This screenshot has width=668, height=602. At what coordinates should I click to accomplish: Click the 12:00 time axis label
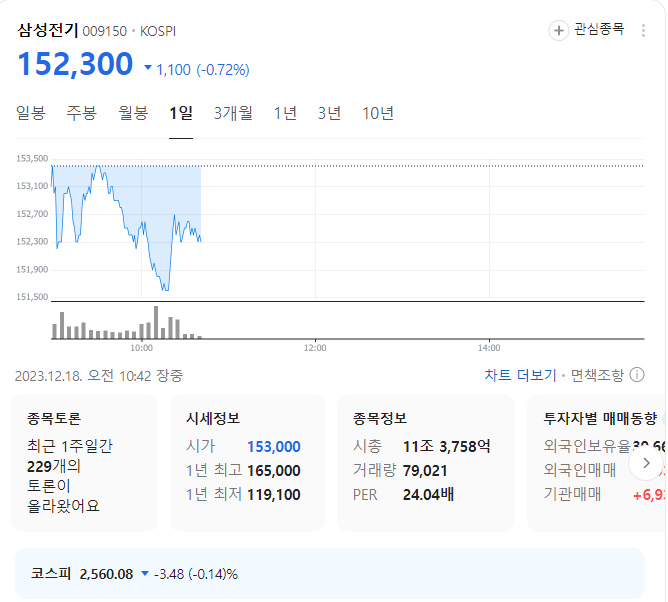tap(315, 348)
